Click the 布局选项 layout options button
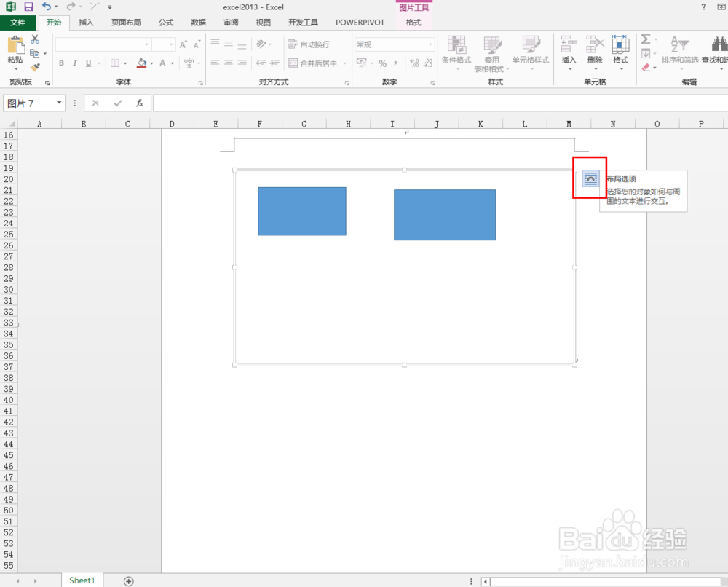 click(x=590, y=178)
